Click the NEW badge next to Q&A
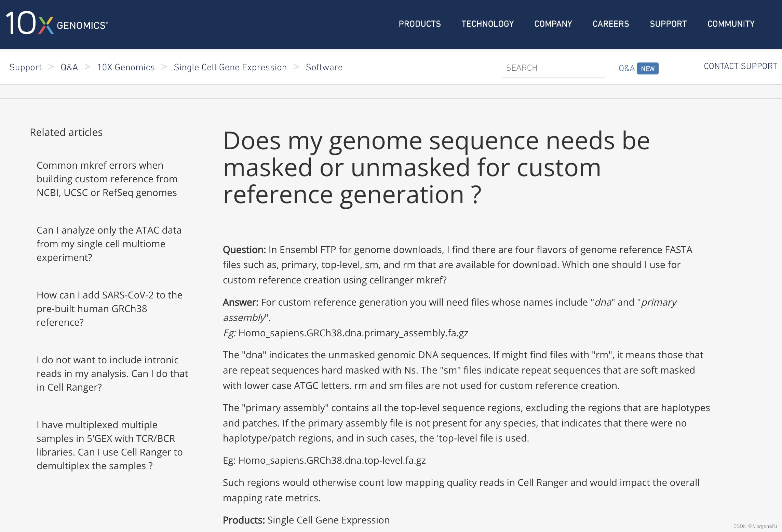782x532 pixels. [x=648, y=68]
